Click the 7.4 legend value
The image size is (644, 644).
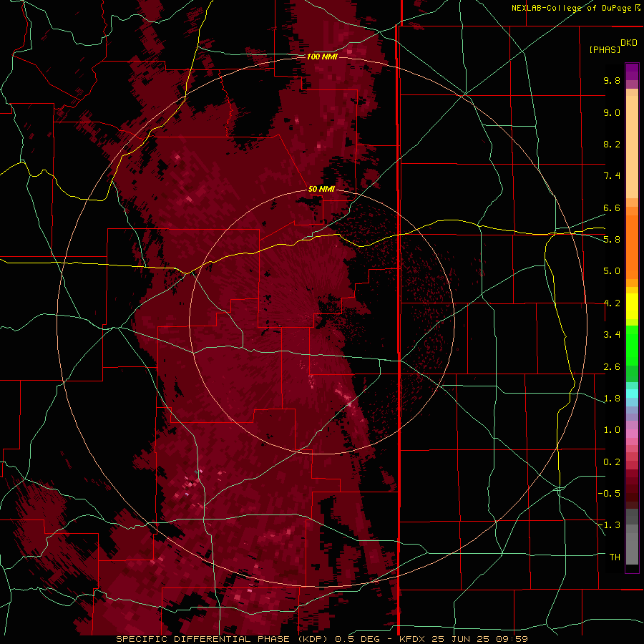(x=612, y=176)
